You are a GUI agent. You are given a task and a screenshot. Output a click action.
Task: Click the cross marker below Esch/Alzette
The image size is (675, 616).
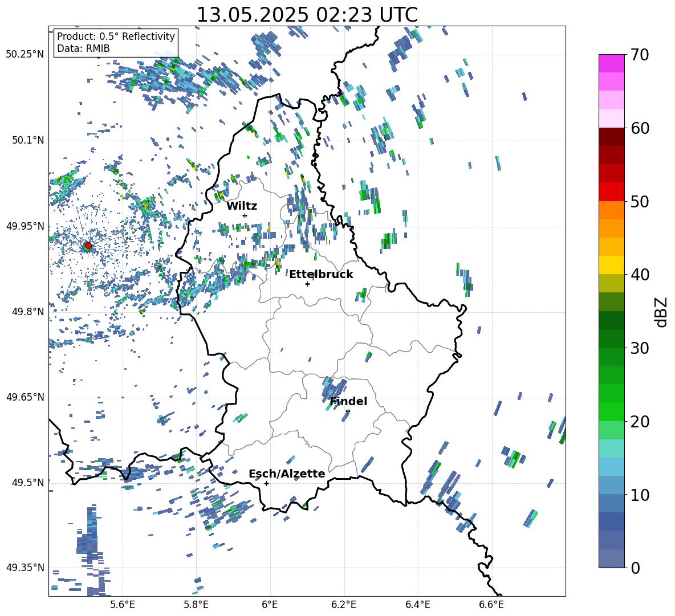pos(266,483)
